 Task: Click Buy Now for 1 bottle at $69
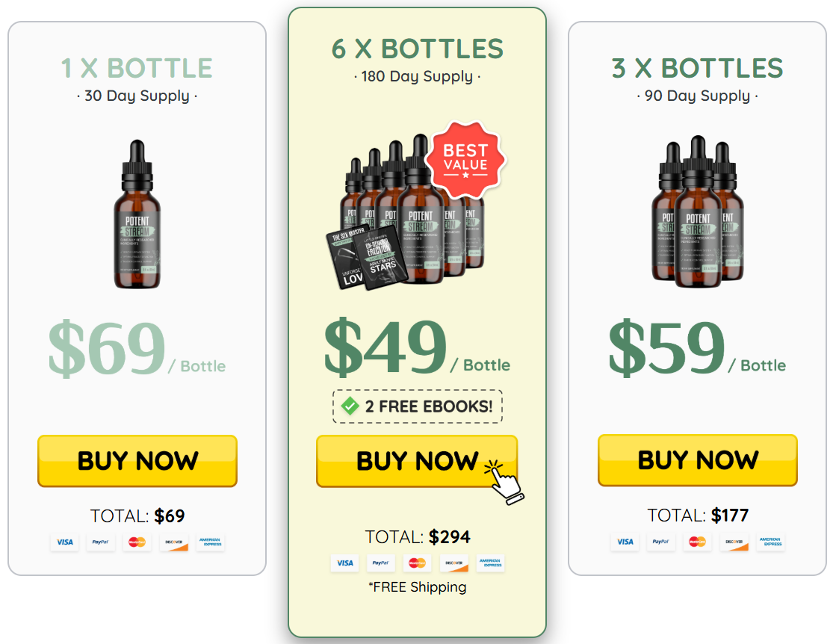click(x=137, y=461)
